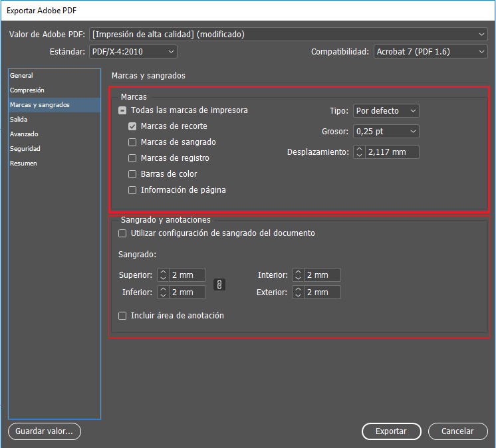Screen dimensions: 496x448
Task: Select 'Compresión' in the left panel list
Action: [27, 90]
